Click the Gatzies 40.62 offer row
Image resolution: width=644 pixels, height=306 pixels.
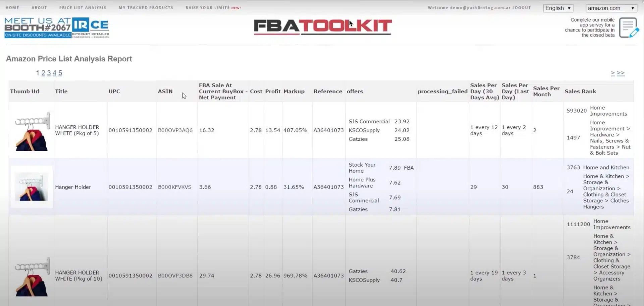(x=377, y=271)
